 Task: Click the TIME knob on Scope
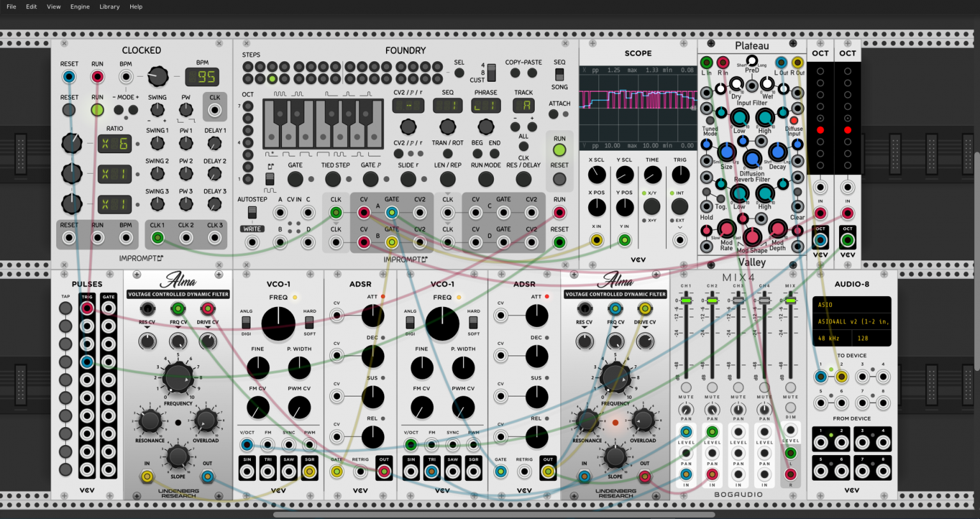click(652, 174)
